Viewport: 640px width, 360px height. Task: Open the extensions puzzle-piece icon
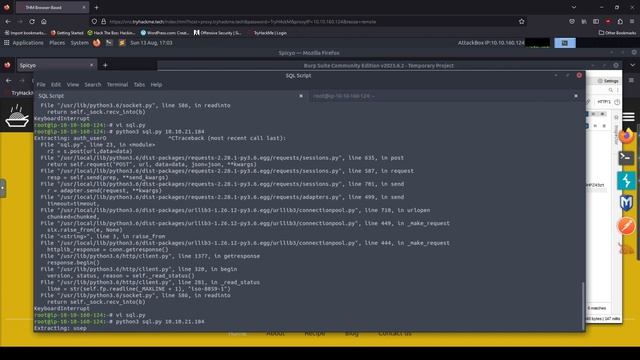[x=620, y=21]
